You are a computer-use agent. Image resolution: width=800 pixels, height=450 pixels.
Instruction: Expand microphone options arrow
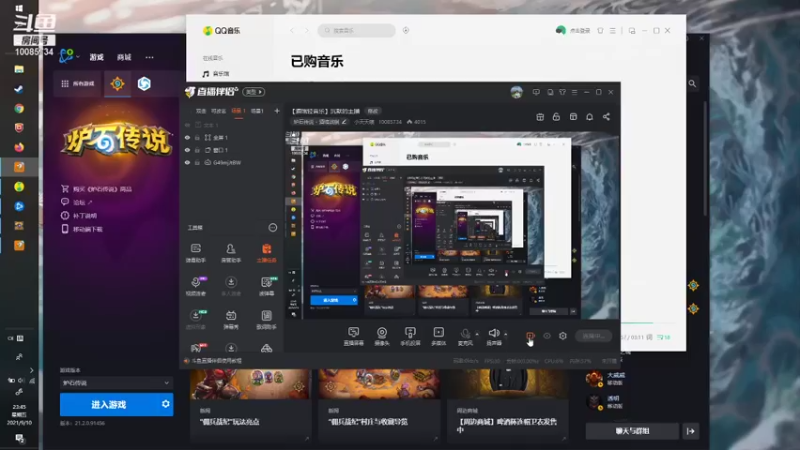point(477,334)
